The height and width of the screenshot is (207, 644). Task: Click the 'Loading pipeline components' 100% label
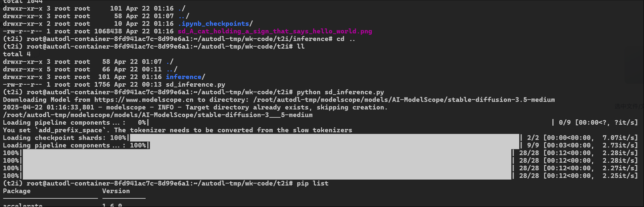point(76,145)
